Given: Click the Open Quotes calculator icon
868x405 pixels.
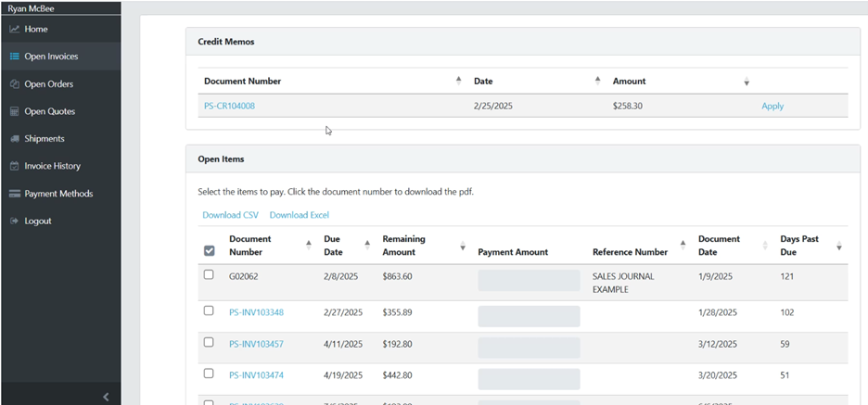Looking at the screenshot, I should tap(15, 111).
